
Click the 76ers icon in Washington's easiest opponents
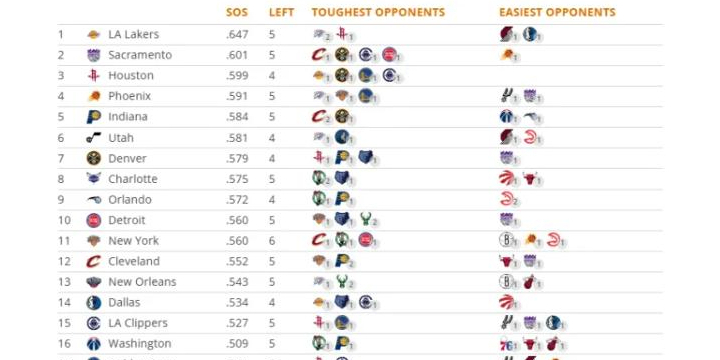tap(505, 343)
